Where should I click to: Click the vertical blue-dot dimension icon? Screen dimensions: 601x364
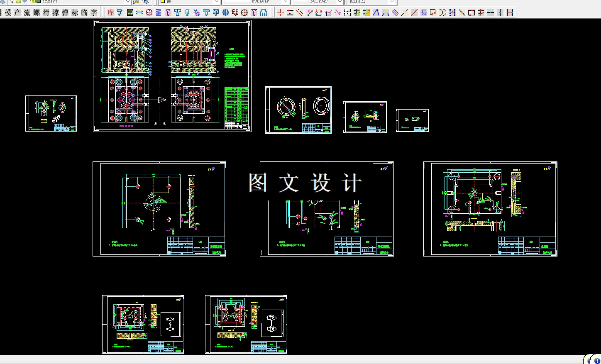(x=500, y=12)
